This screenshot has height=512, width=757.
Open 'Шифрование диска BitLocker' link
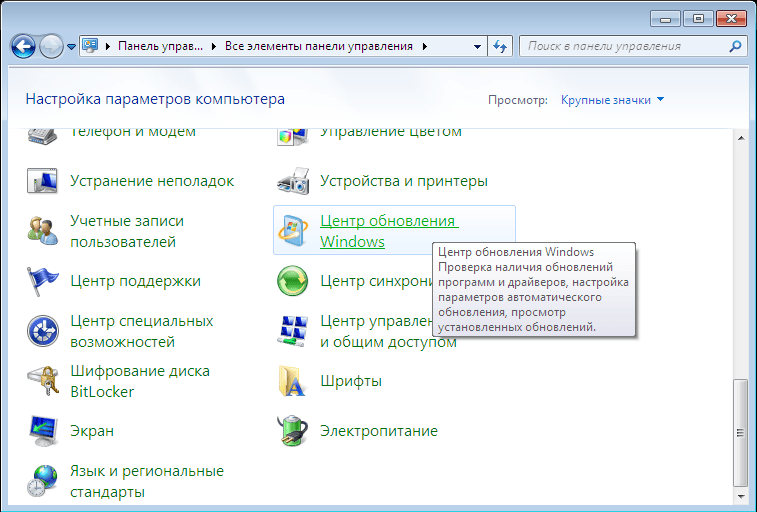[x=140, y=381]
